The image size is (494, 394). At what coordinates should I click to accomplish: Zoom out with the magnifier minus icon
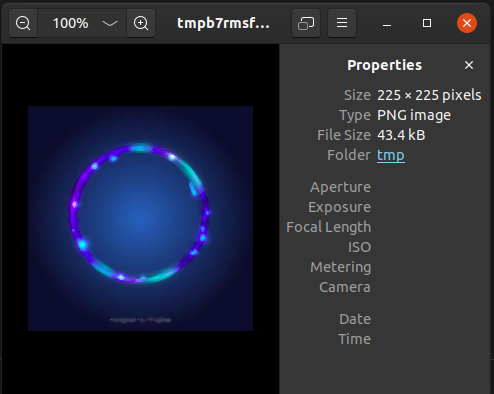(x=23, y=23)
